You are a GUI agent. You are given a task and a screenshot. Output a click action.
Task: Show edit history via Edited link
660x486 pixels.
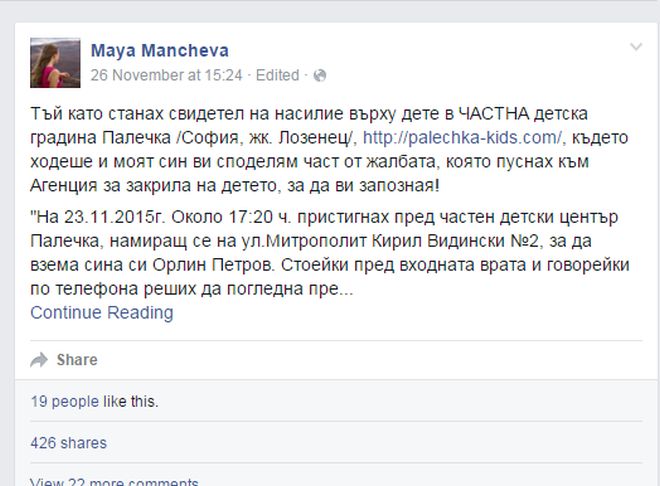tap(277, 75)
